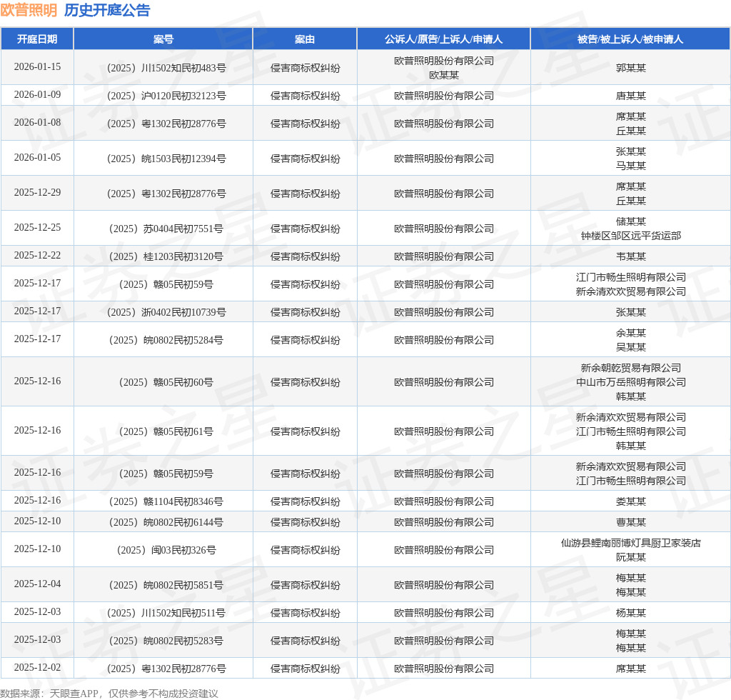Click date cell 2025-12-29
The height and width of the screenshot is (700, 731).
click(37, 193)
